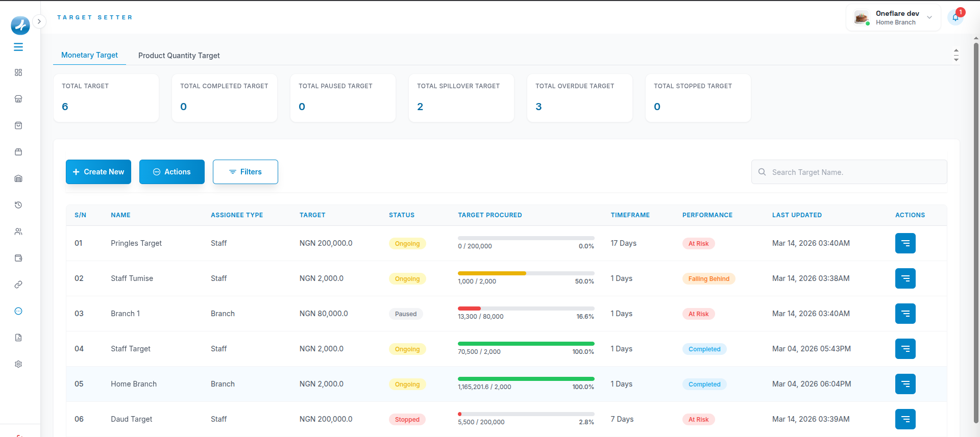Open the Filters button

[246, 172]
